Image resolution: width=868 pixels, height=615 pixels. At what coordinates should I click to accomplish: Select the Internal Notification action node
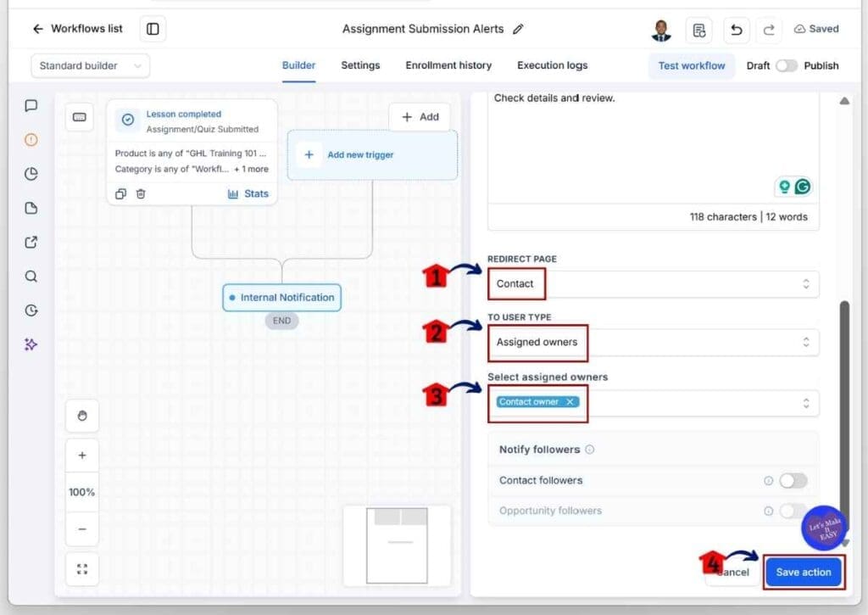[x=281, y=298]
